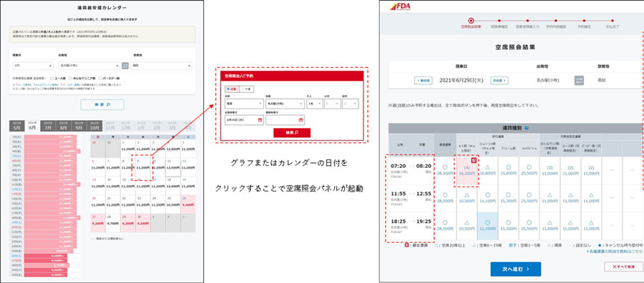Viewport: 644px width, 283px height.
Task: Check the みんなでシニア割 checkbox
Action: (x=71, y=78)
